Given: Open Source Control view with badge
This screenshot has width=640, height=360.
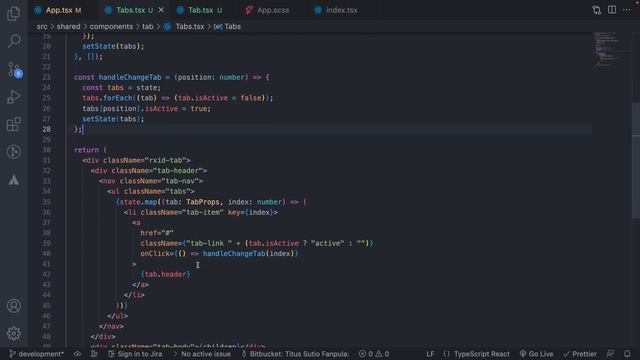Looking at the screenshot, I should click(14, 70).
